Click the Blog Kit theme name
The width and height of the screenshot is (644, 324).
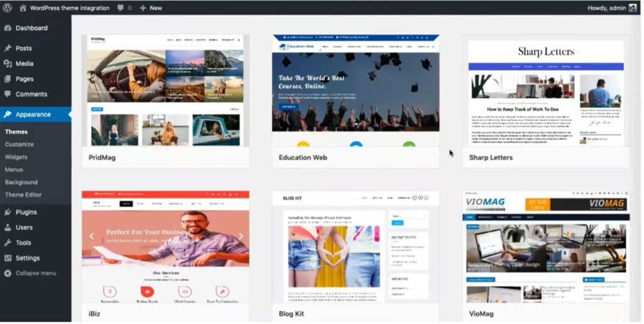pyautogui.click(x=291, y=314)
